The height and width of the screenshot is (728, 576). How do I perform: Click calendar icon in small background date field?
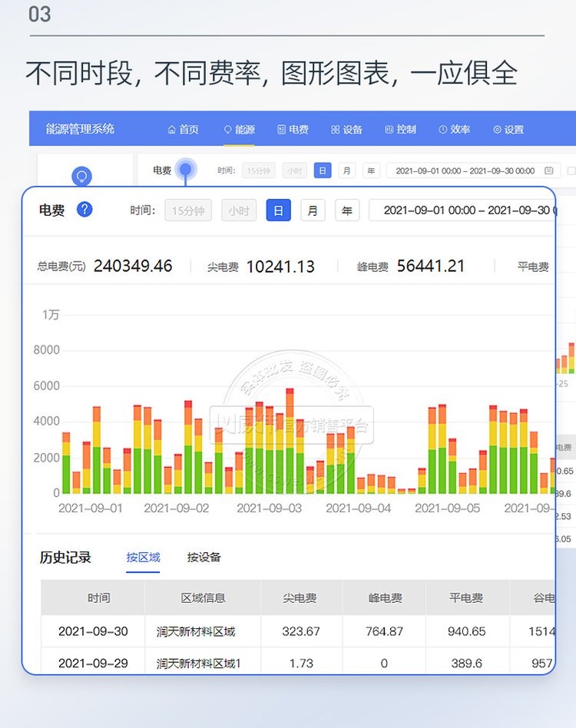[548, 170]
